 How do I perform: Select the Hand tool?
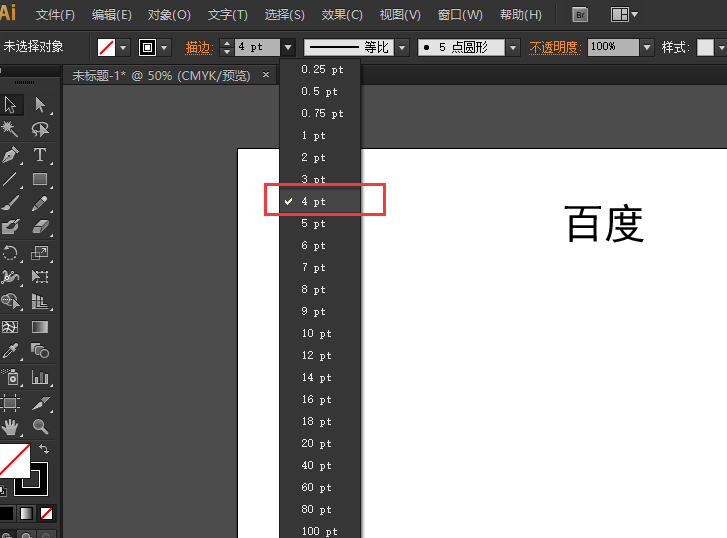pos(10,427)
